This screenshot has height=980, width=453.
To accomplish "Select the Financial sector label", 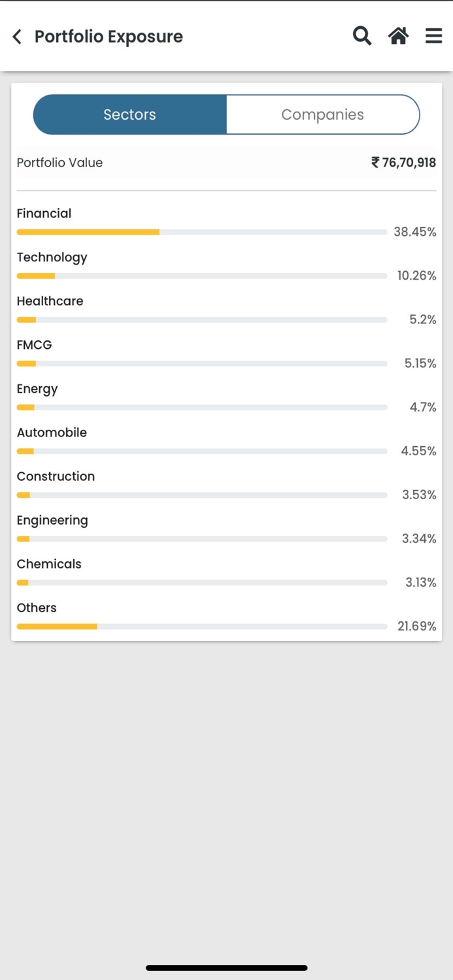I will (44, 214).
